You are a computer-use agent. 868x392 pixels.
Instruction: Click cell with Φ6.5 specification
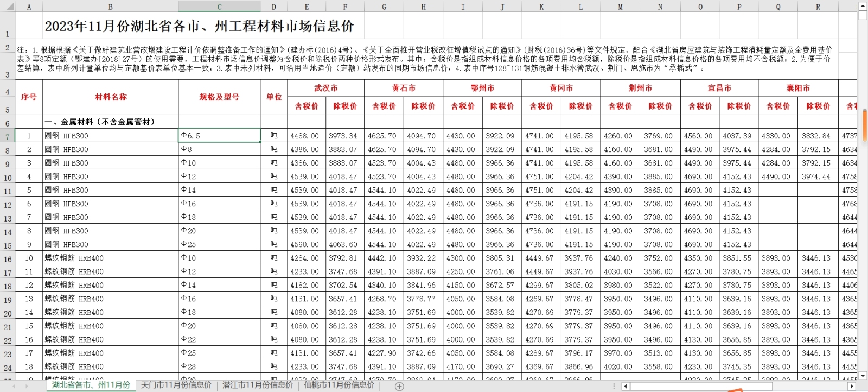(x=219, y=136)
